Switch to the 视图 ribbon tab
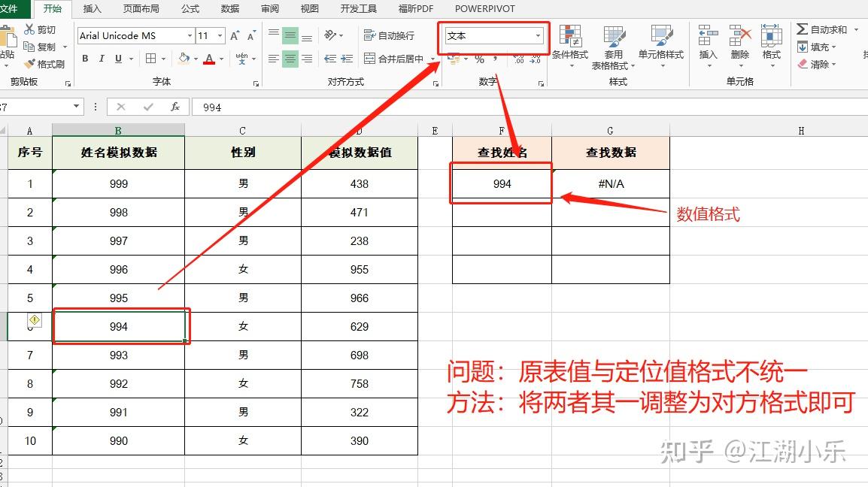Viewport: 868px width, 487px height. (309, 9)
